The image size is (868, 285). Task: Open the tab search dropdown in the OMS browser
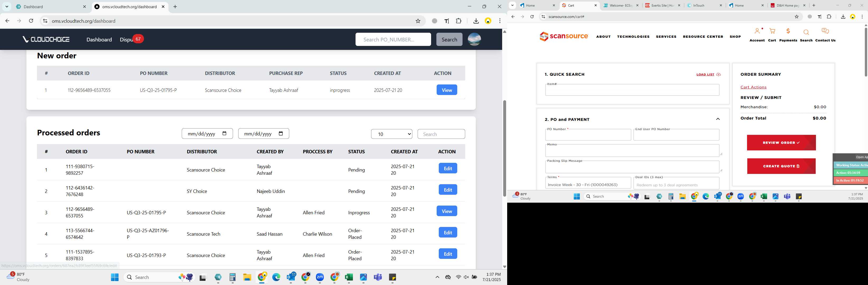(7, 7)
